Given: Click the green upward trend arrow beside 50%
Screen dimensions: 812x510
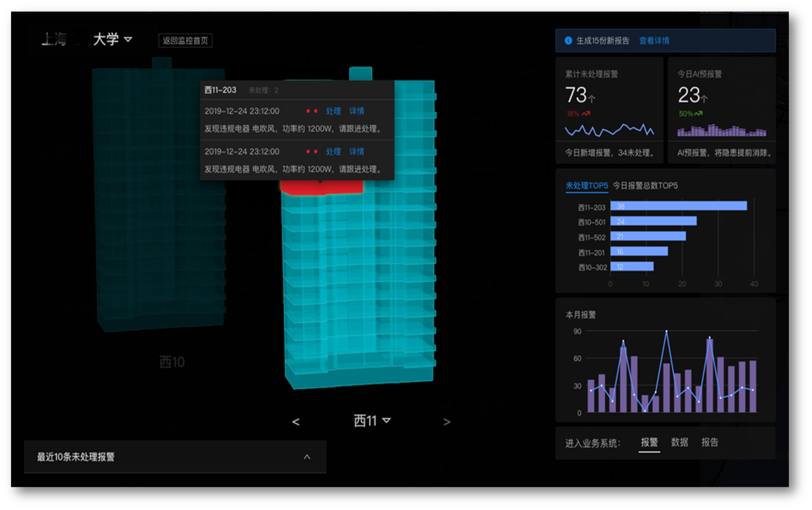Looking at the screenshot, I should 698,113.
